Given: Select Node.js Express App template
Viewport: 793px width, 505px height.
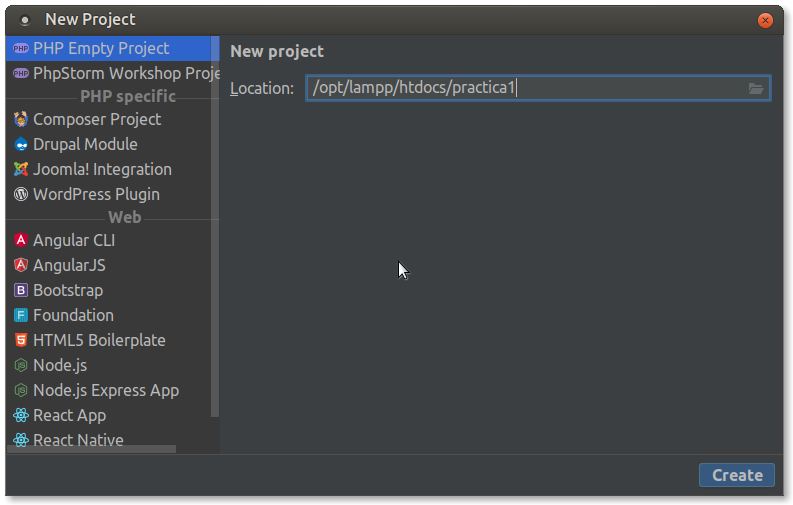Looking at the screenshot, I should [105, 390].
